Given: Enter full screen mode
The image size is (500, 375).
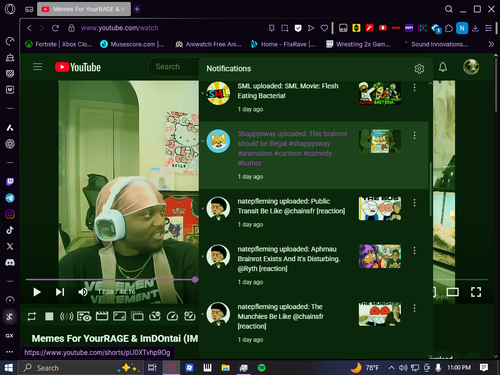Looking at the screenshot, I should 476,292.
